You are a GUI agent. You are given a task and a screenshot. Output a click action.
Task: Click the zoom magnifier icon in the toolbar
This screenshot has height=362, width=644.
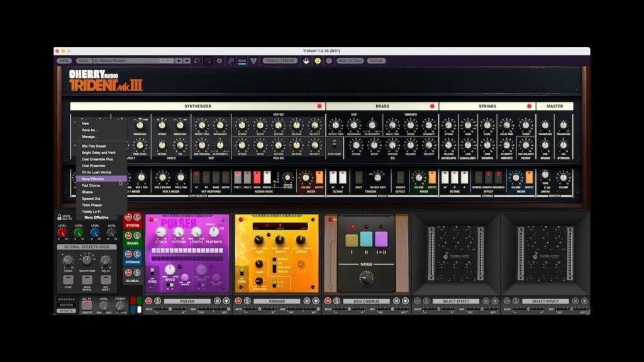click(231, 61)
